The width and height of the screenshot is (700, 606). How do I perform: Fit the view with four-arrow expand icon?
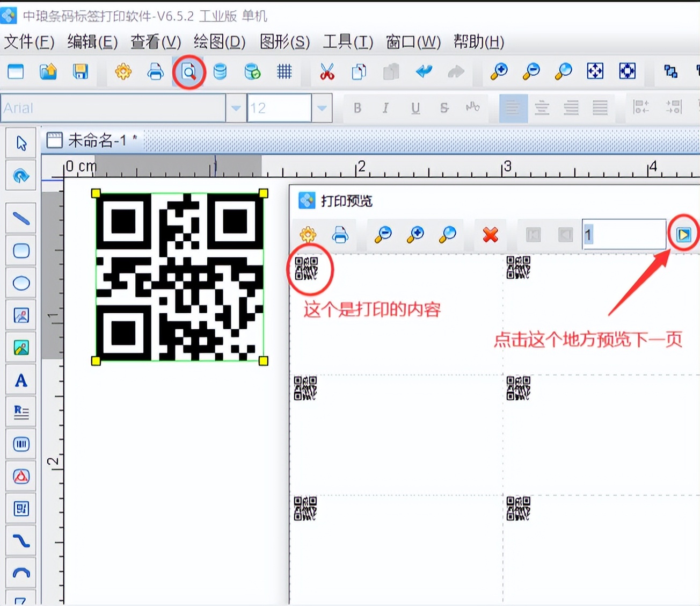[x=595, y=71]
